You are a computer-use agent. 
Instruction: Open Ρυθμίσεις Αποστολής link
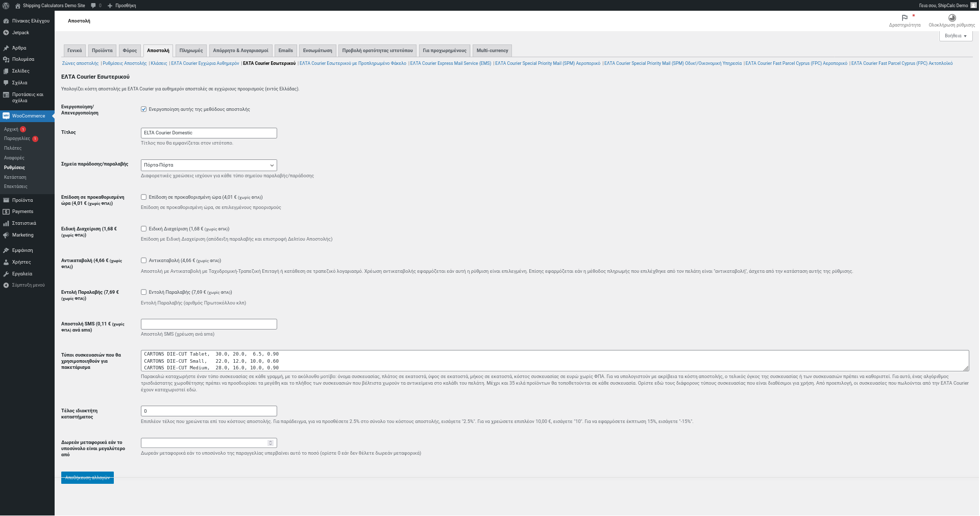125,63
